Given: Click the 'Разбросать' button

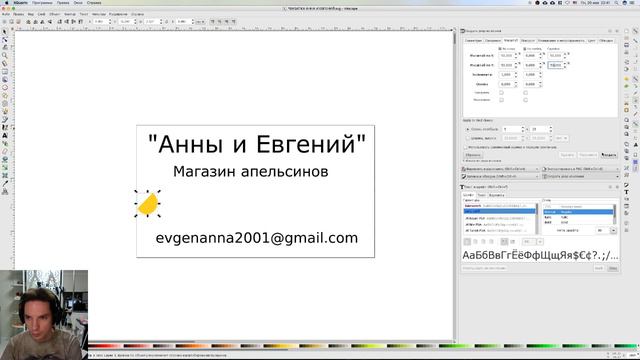Looking at the screenshot, I should point(587,155).
